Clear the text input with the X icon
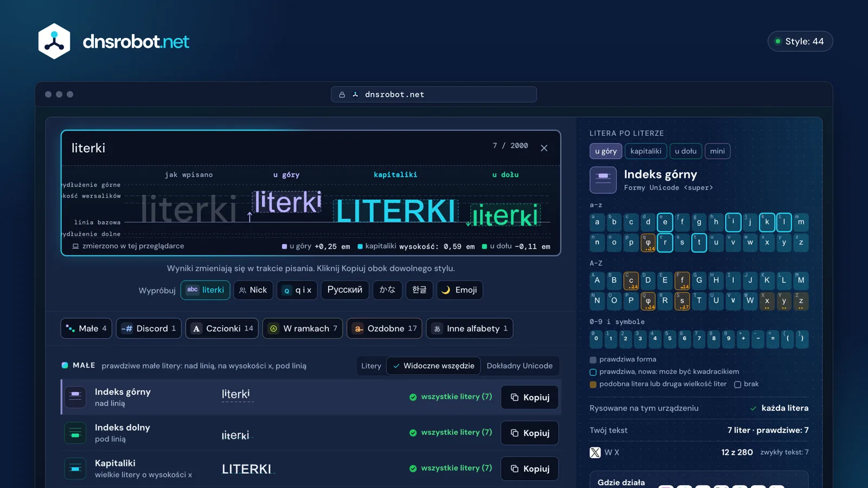Screen dimensions: 868x488 point(544,148)
